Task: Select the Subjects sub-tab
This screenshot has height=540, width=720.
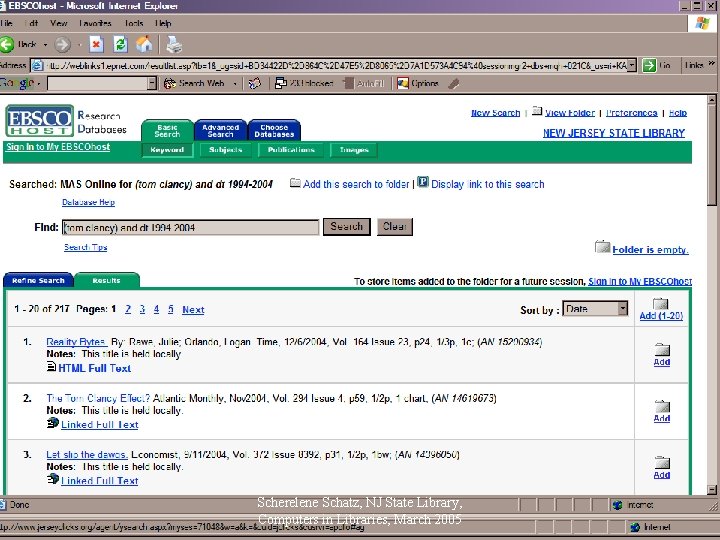Action: click(x=225, y=150)
